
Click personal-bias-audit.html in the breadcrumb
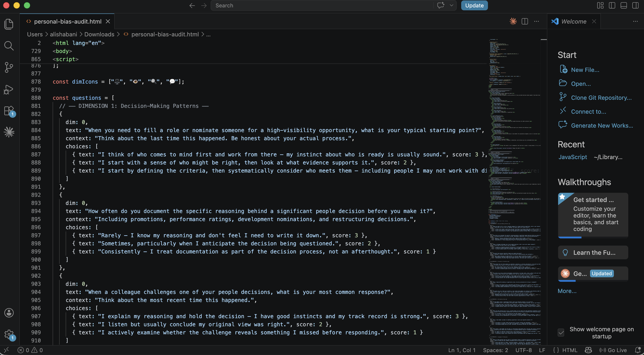click(165, 34)
